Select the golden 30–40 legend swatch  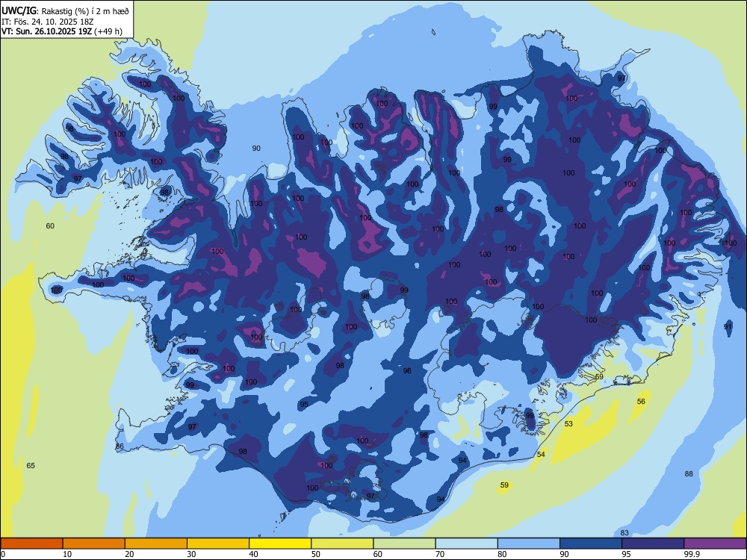coord(218,544)
